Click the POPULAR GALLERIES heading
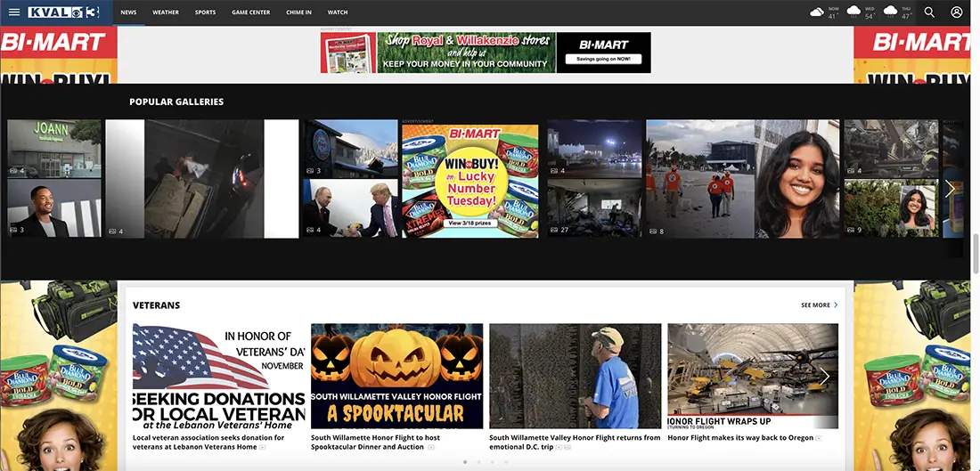Viewport: 980px width, 471px height. coord(176,102)
